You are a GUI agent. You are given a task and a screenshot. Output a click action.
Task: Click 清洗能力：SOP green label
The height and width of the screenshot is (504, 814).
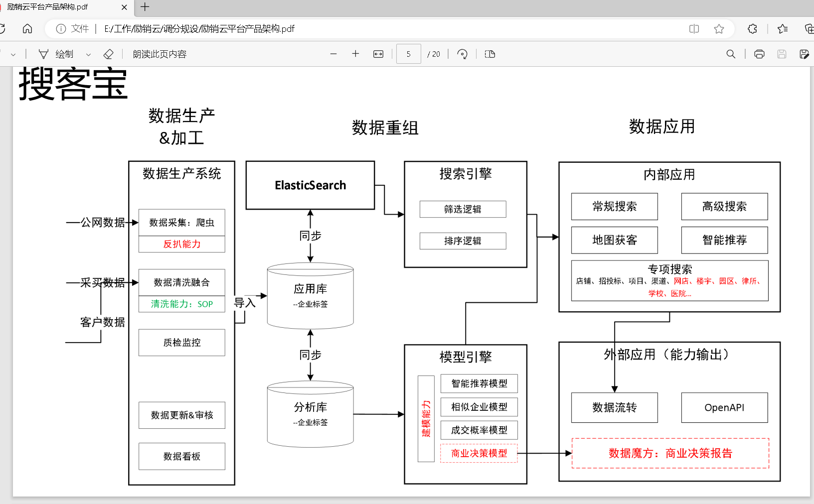(182, 304)
